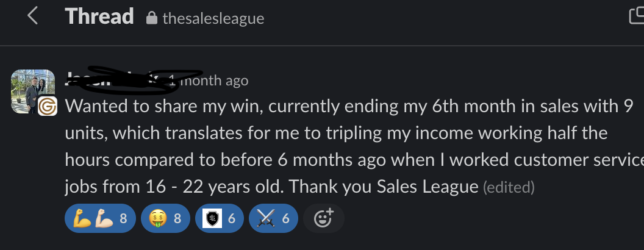Toggle the money-mouth face reaction
The width and height of the screenshot is (644, 250).
(165, 218)
